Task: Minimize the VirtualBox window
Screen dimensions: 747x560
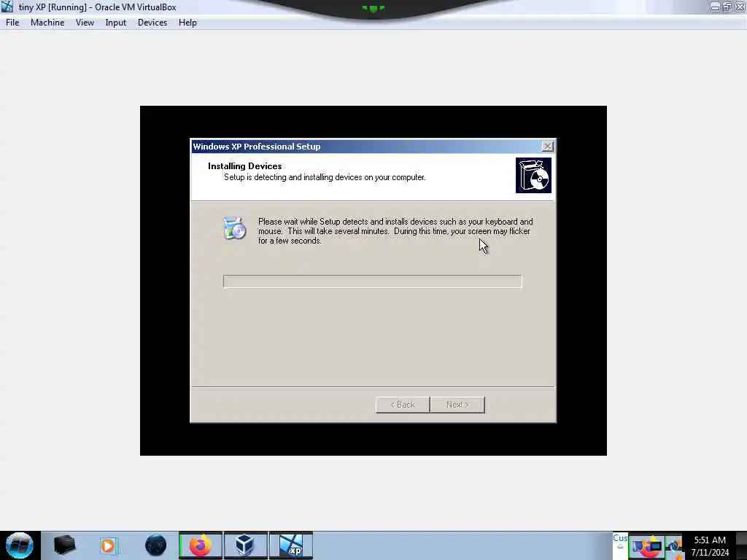Action: coord(715,7)
